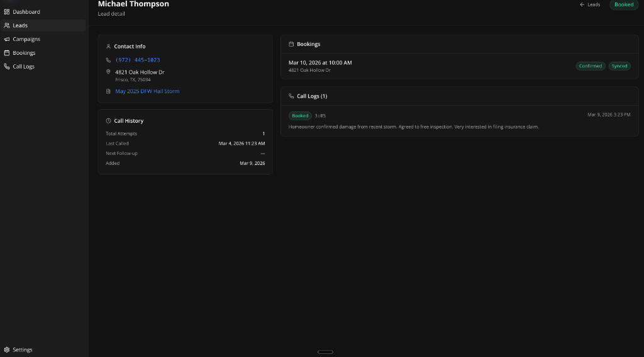The image size is (644, 357).
Task: Click the call note about homeowner confirming damage
Action: click(413, 127)
